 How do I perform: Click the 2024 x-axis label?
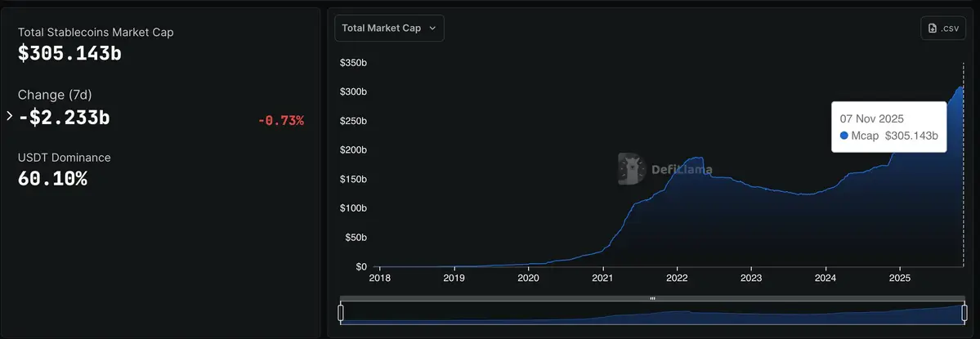point(826,277)
